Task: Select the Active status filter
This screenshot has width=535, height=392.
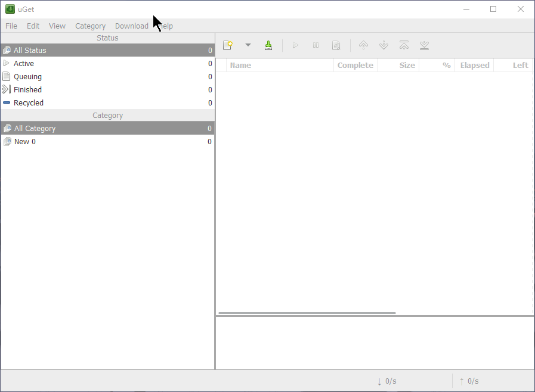Action: pyautogui.click(x=24, y=64)
